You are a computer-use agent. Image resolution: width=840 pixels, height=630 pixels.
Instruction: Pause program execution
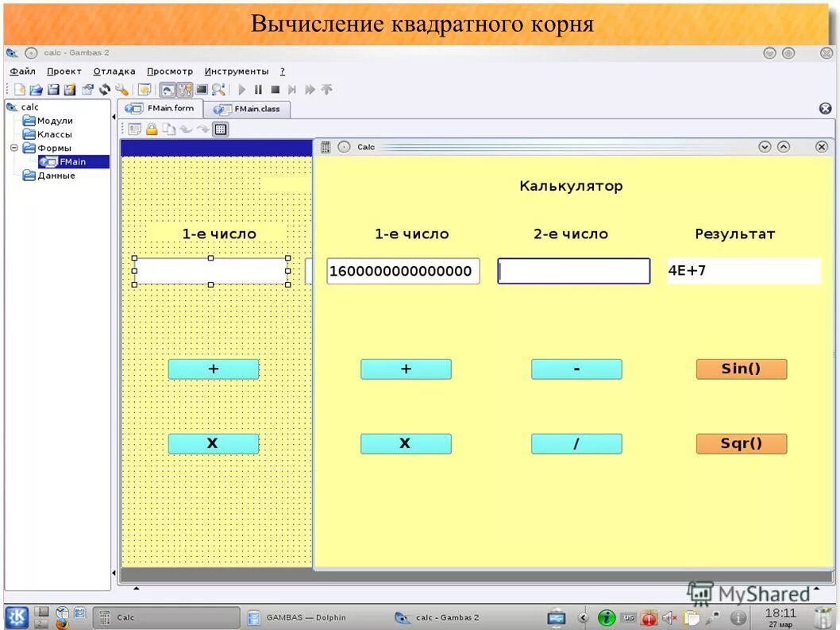(x=259, y=90)
